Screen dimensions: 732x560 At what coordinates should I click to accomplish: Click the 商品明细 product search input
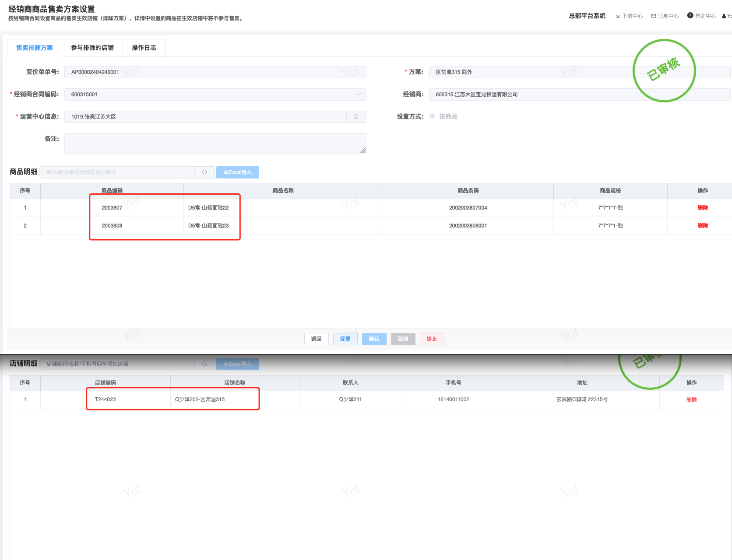click(117, 172)
